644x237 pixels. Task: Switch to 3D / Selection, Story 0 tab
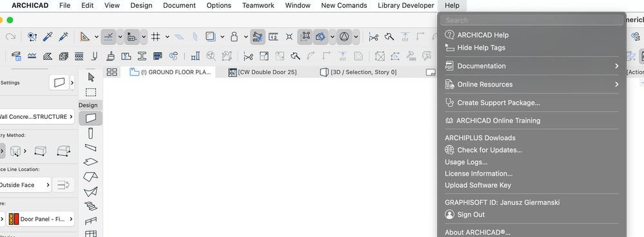[358, 72]
